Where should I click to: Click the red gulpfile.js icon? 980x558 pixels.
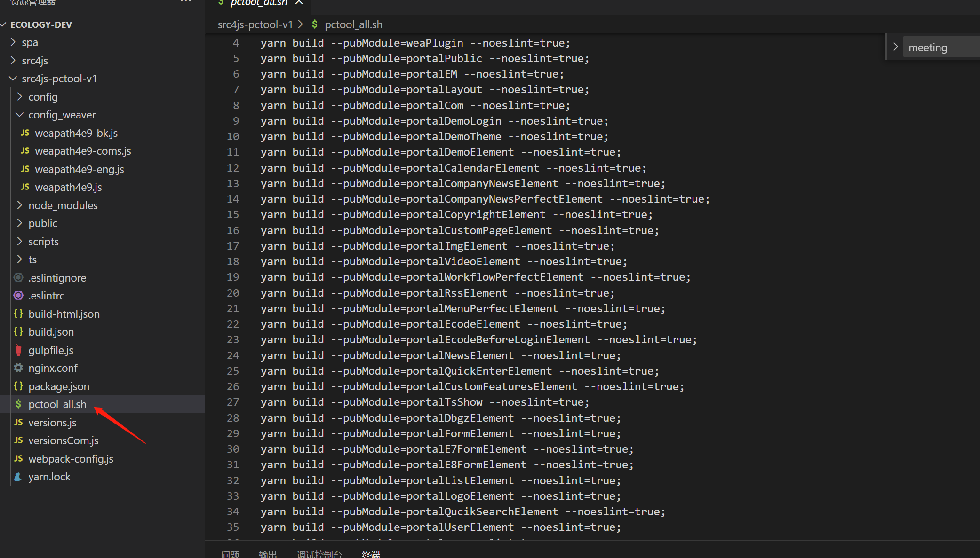tap(18, 350)
